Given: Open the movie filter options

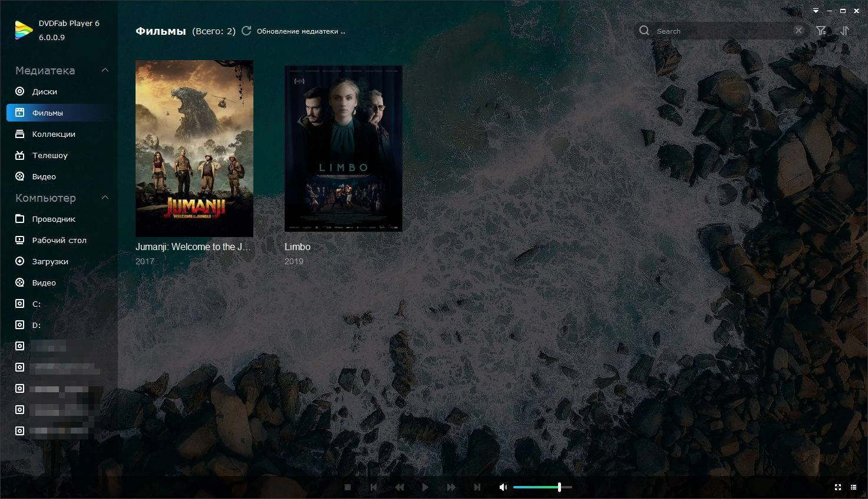Looking at the screenshot, I should 821,31.
